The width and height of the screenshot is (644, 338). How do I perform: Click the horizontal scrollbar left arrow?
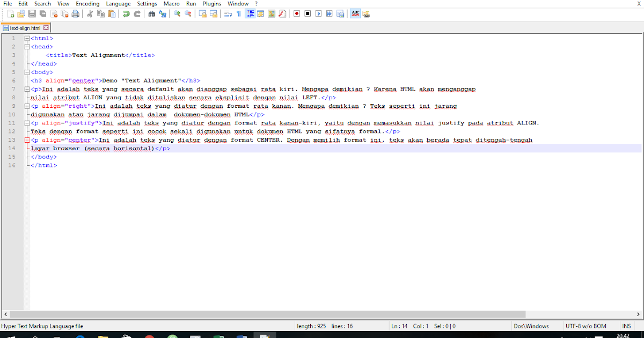point(5,314)
